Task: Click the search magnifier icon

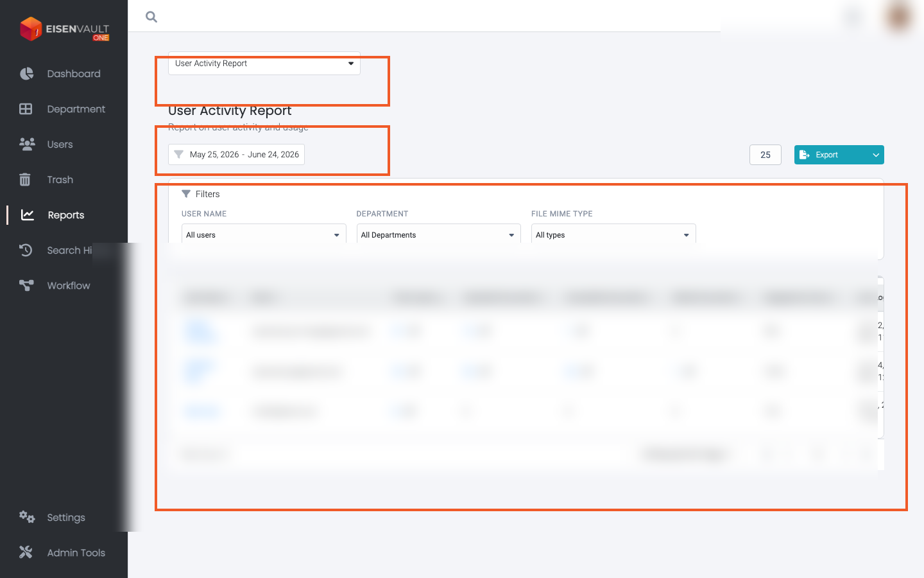Action: click(151, 17)
